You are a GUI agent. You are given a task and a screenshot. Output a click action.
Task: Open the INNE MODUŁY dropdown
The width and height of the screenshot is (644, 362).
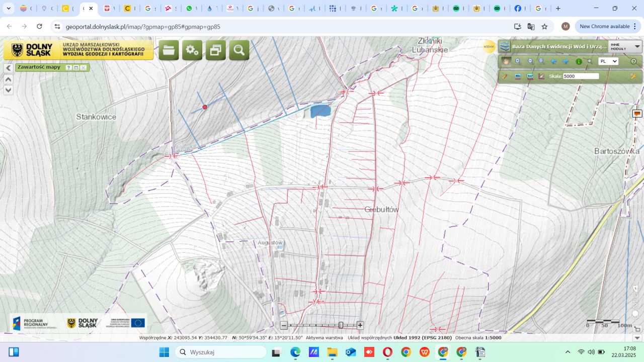pyautogui.click(x=625, y=47)
